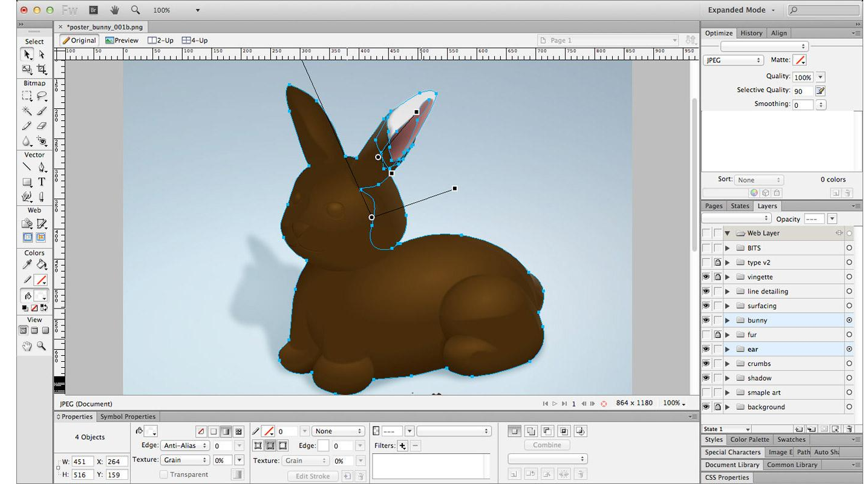The image size is (868, 484).
Task: Expand the bunny layer folder
Action: pyautogui.click(x=726, y=320)
